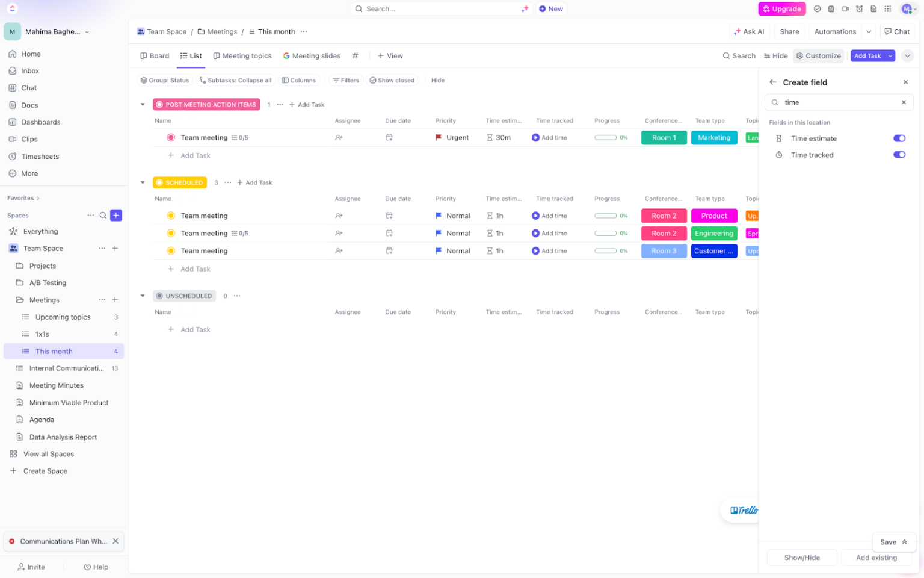Open Clips
The width and height of the screenshot is (924, 578).
pos(29,139)
